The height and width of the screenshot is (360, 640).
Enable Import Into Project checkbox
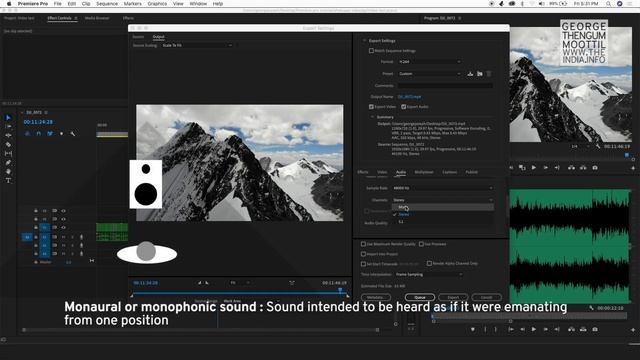(363, 254)
